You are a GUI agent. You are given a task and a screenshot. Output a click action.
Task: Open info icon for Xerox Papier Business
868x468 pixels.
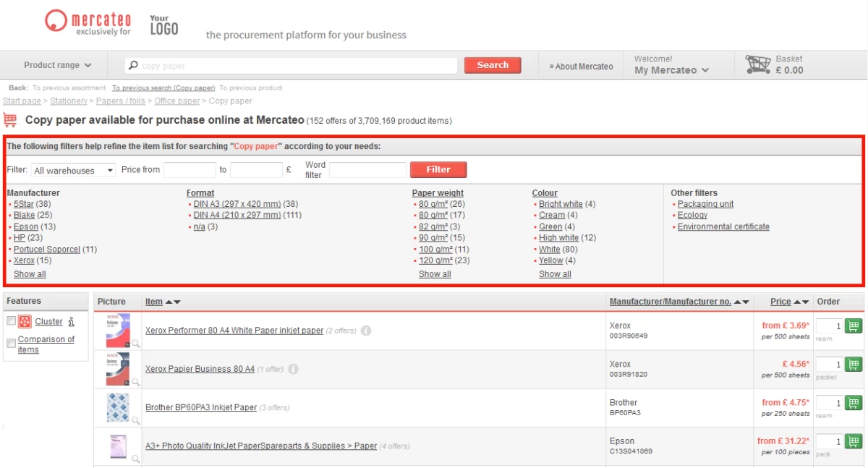coord(293,369)
